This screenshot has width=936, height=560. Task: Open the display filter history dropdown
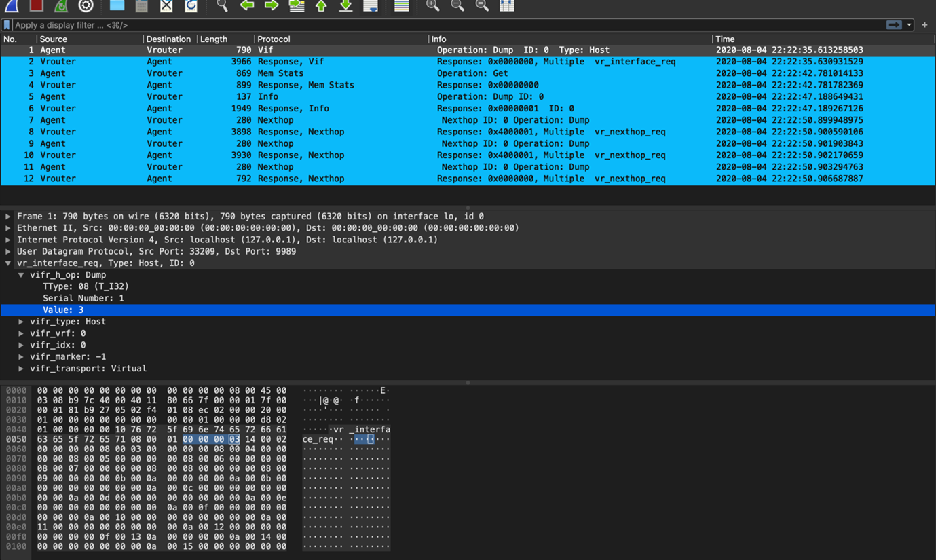909,25
